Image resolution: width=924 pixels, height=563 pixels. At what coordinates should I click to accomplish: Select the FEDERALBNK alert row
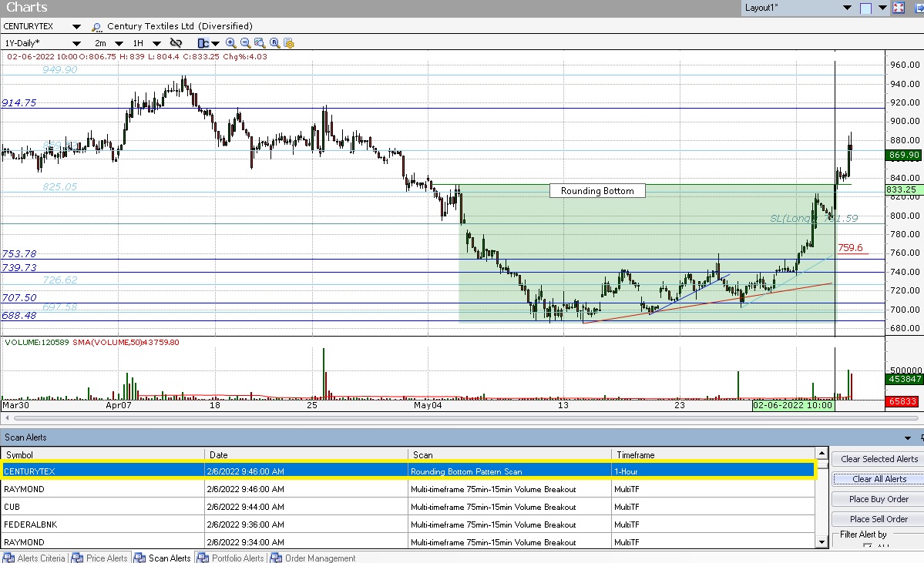coord(408,524)
